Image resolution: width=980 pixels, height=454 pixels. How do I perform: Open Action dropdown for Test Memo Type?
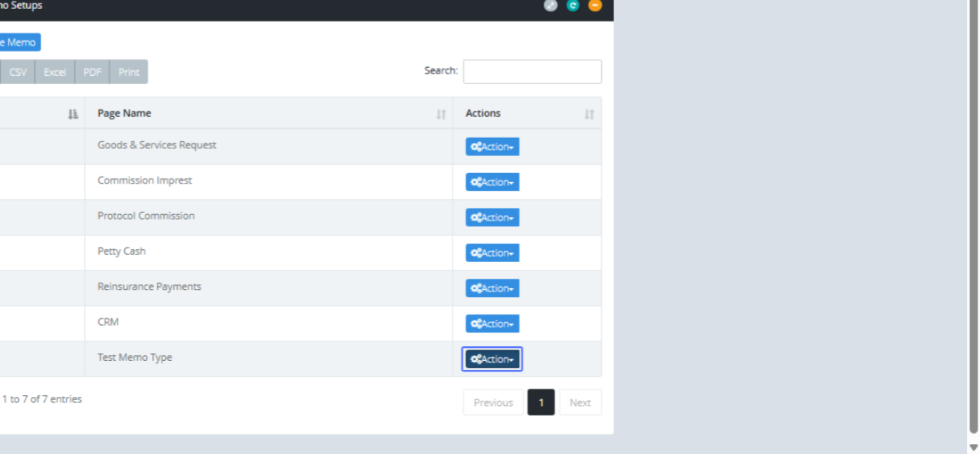492,359
